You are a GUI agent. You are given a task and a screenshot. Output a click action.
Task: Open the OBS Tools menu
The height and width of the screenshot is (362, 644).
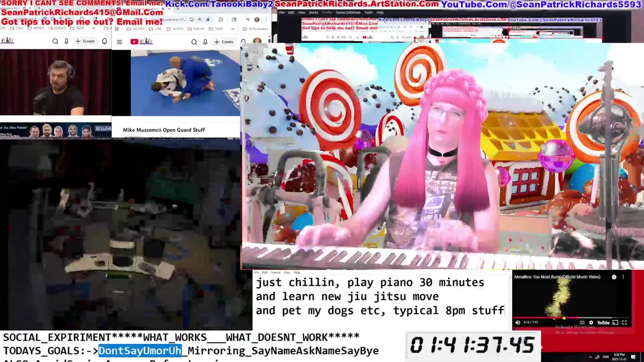click(368, 13)
